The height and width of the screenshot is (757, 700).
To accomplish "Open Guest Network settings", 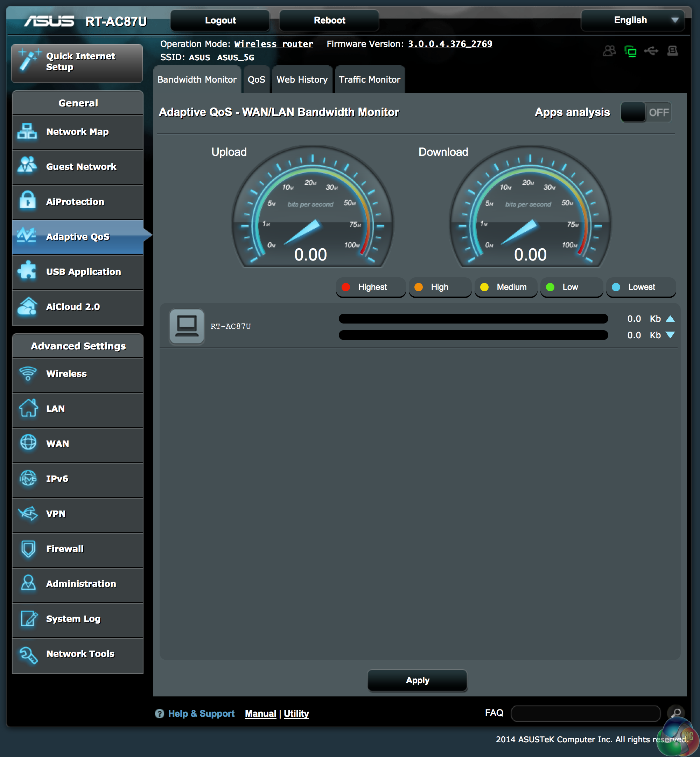I will [x=77, y=167].
